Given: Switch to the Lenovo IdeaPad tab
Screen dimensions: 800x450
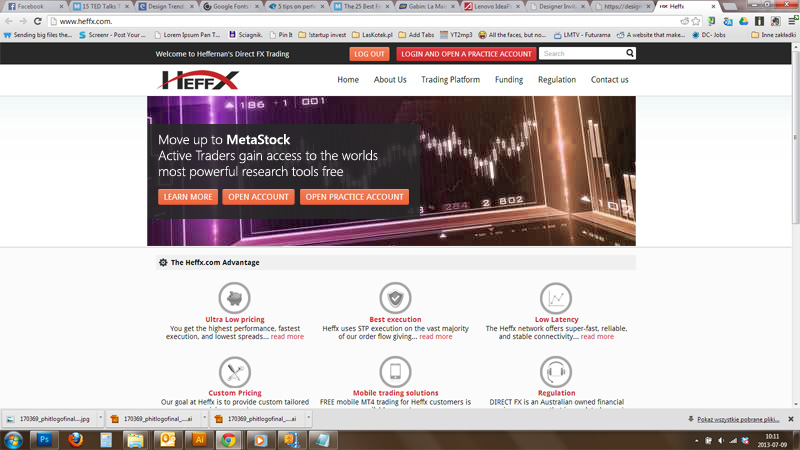Looking at the screenshot, I should tap(492, 6).
